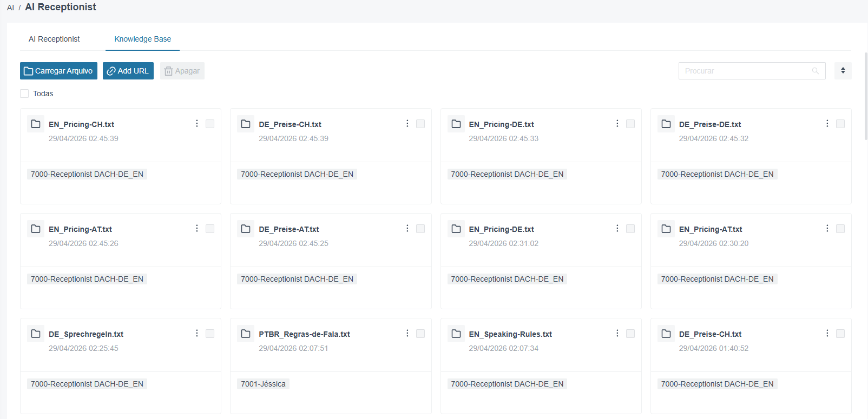Image resolution: width=868 pixels, height=419 pixels.
Task: Tick checkbox on EN_Pricing-DE.txt dated 02:45:33
Action: tap(630, 124)
